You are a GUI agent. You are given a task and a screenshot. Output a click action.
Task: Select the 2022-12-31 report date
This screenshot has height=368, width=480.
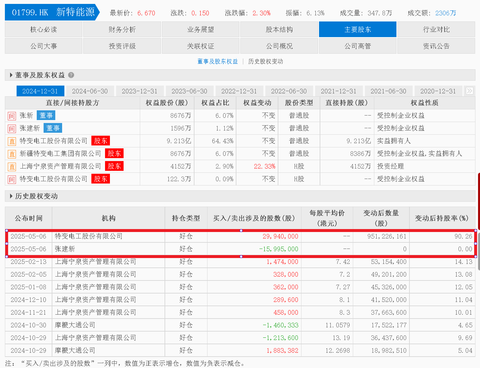pyautogui.click(x=239, y=91)
